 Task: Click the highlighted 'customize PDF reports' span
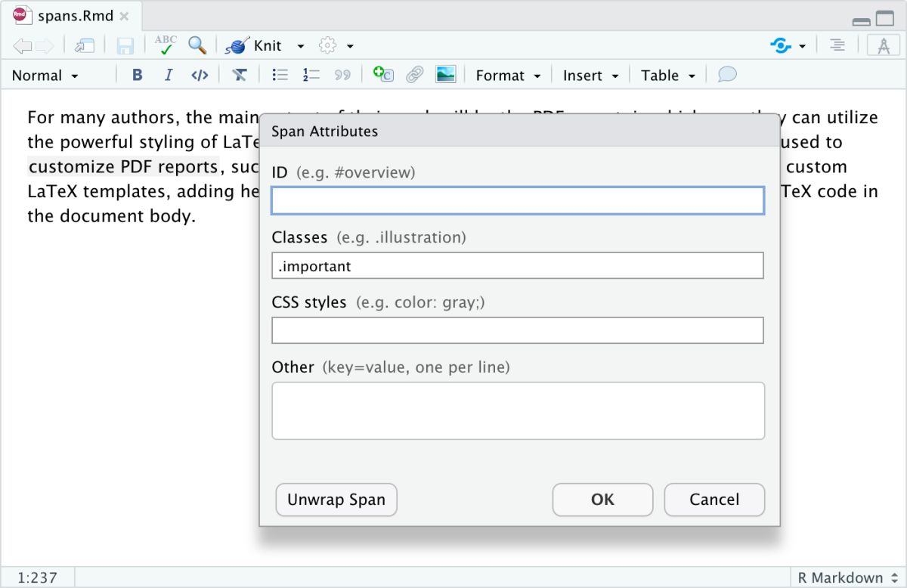[x=124, y=166]
